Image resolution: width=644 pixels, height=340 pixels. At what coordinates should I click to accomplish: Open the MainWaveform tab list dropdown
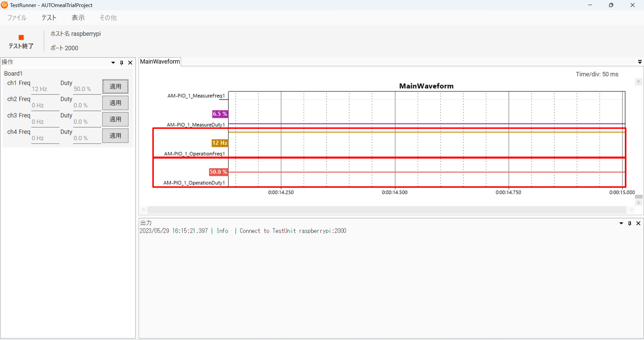[x=640, y=62]
